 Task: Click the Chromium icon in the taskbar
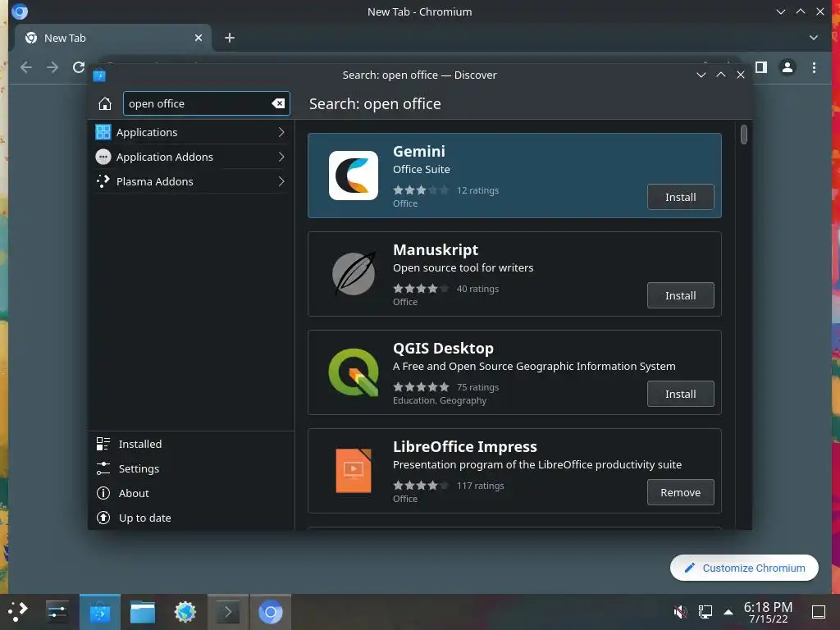coord(271,611)
